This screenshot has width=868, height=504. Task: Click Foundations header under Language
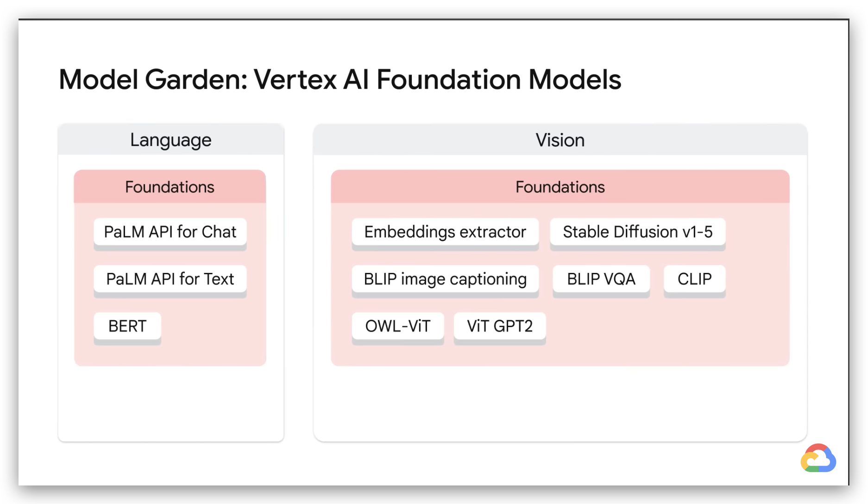[x=170, y=187]
